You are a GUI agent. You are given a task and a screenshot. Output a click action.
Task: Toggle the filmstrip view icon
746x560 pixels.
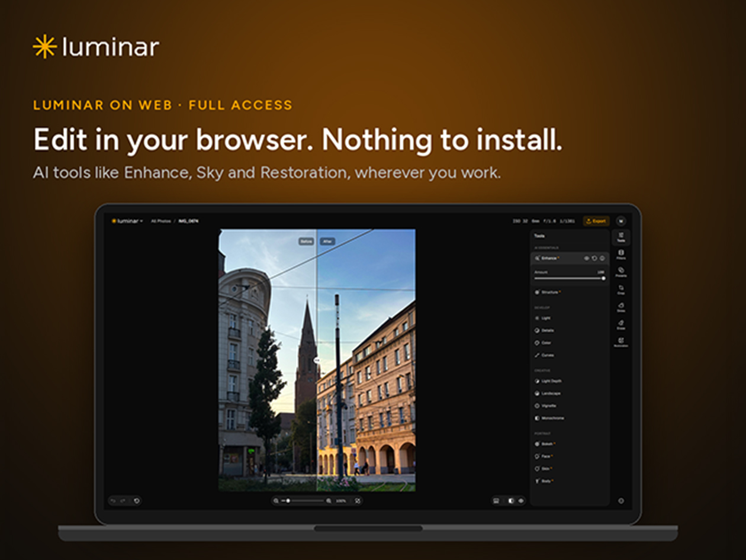496,501
